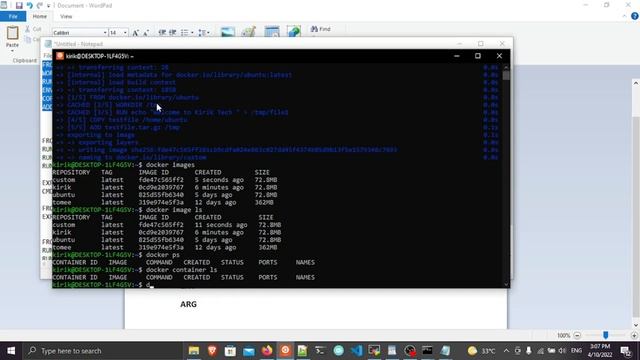Viewport: 640px width, 360px height.
Task: Click the Grow font icon
Action: (136, 32)
